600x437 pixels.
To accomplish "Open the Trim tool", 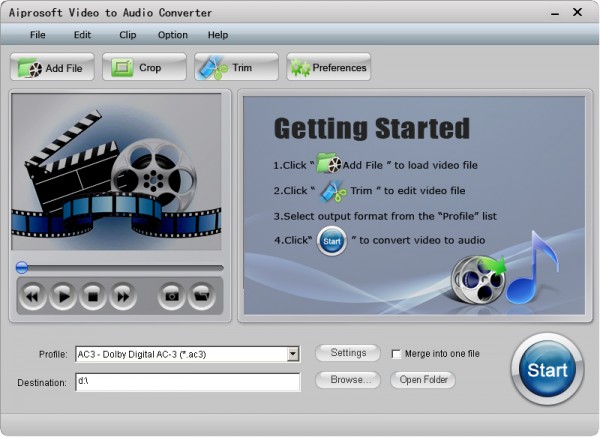I will pyautogui.click(x=236, y=67).
